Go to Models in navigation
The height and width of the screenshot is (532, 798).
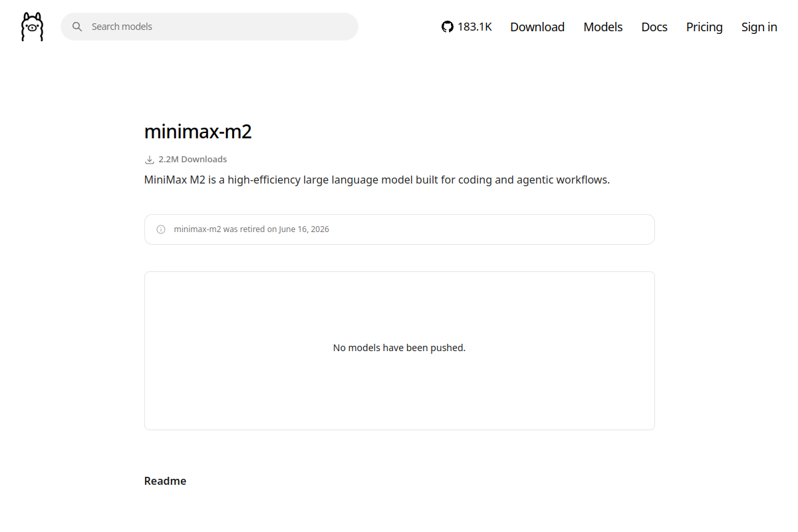(603, 27)
